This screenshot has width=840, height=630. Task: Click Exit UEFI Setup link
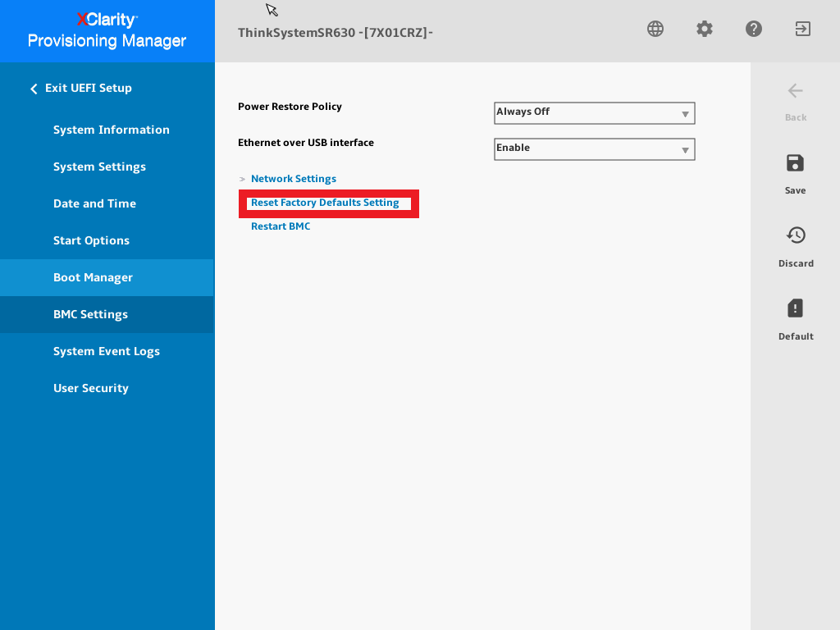[89, 88]
